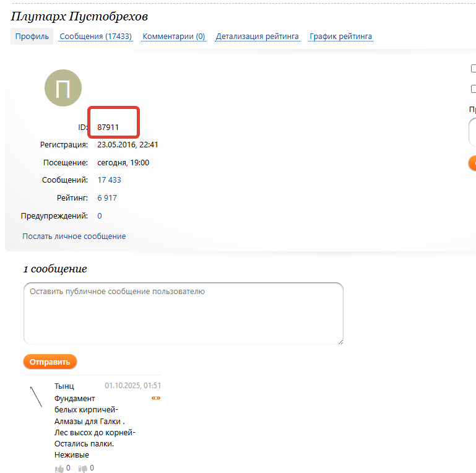Show the График рейтинга tab

pos(341,37)
